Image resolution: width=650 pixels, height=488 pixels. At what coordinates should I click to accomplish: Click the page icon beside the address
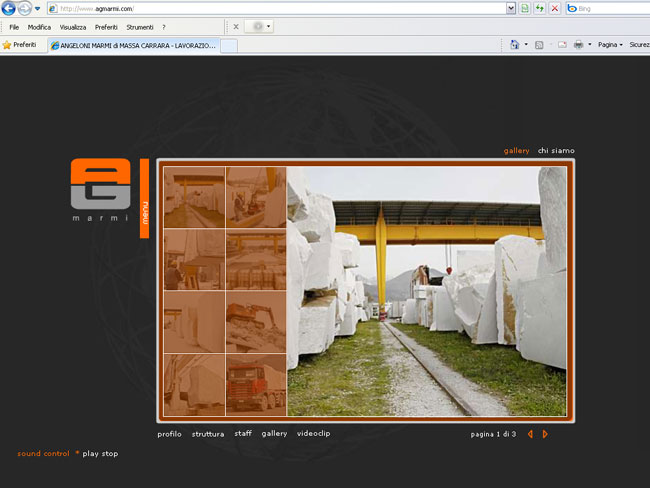coord(53,9)
